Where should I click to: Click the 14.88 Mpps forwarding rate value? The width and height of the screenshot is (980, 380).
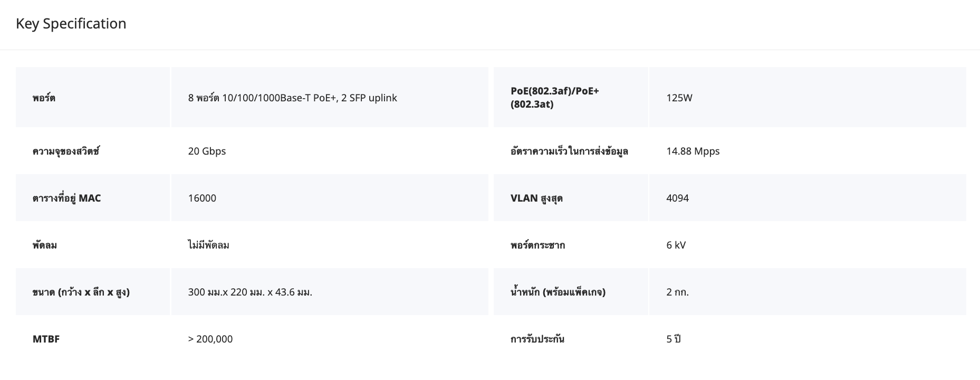[x=693, y=151]
